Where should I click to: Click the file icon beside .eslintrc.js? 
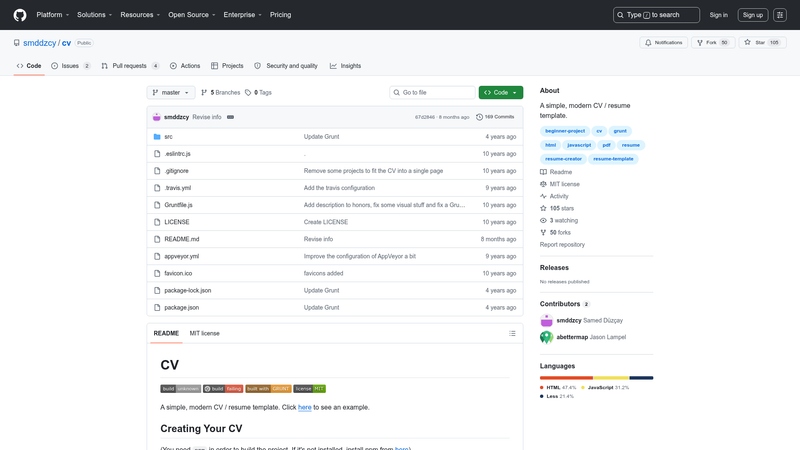[157, 154]
